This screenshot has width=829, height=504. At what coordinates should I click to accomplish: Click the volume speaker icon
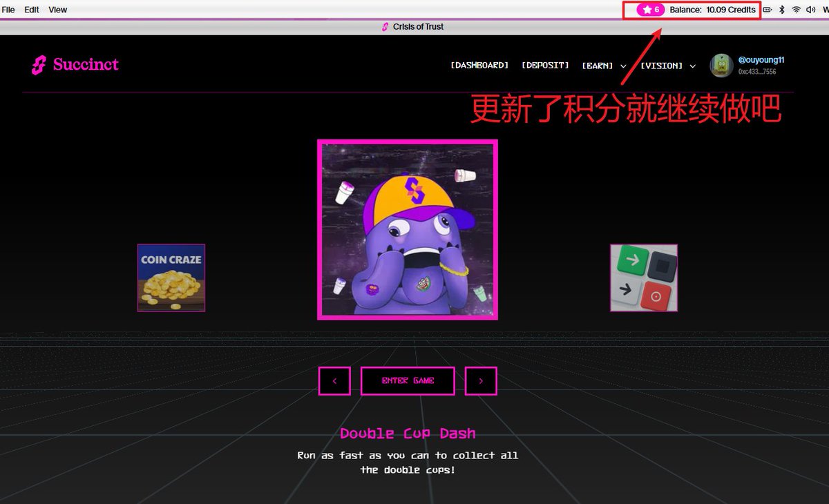click(811, 10)
